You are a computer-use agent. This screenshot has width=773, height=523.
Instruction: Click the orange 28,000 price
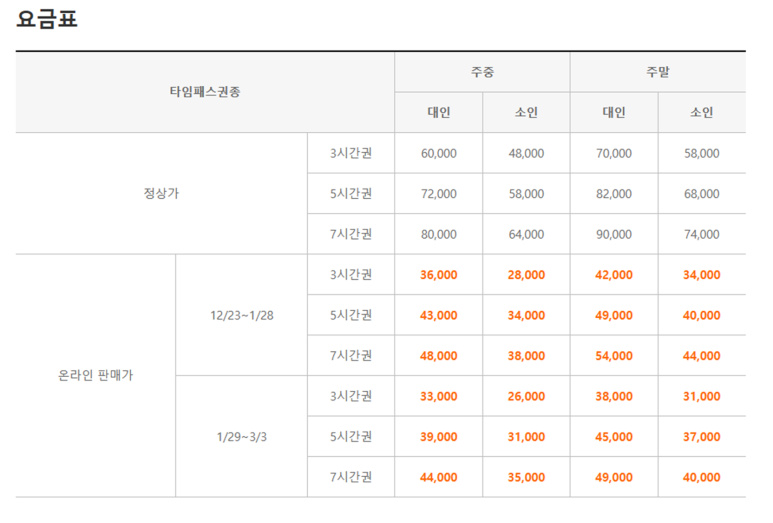(526, 275)
